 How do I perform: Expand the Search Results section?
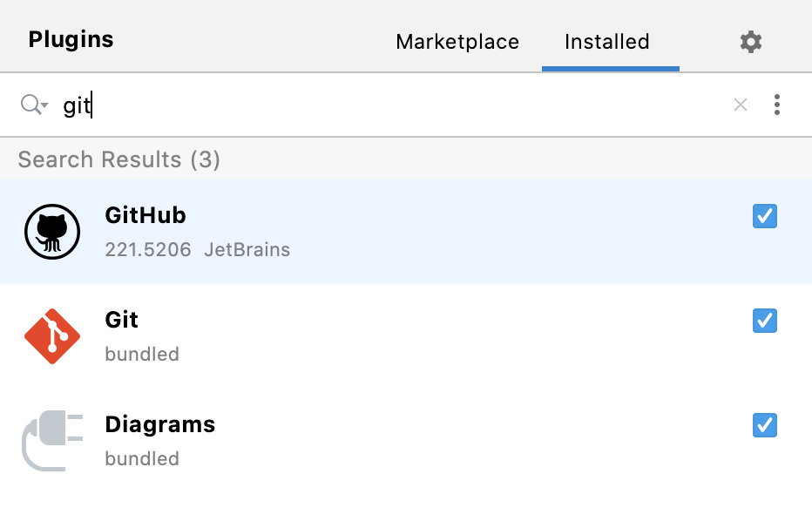coord(118,159)
